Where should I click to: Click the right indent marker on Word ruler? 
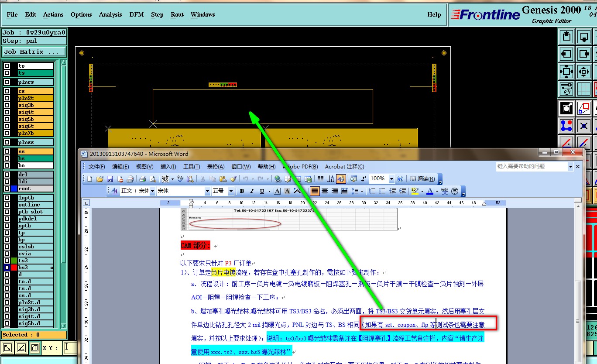click(x=484, y=204)
